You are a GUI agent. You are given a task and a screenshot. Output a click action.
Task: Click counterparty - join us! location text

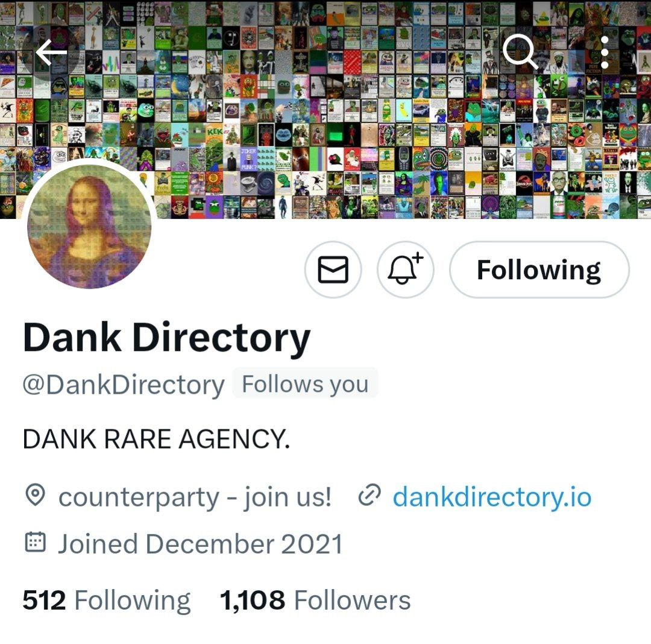(195, 497)
